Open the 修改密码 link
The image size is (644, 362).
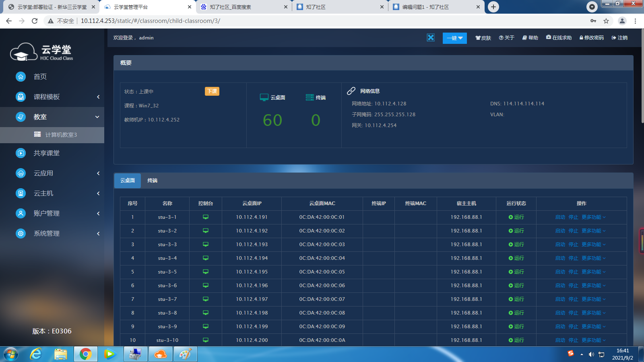coord(592,38)
